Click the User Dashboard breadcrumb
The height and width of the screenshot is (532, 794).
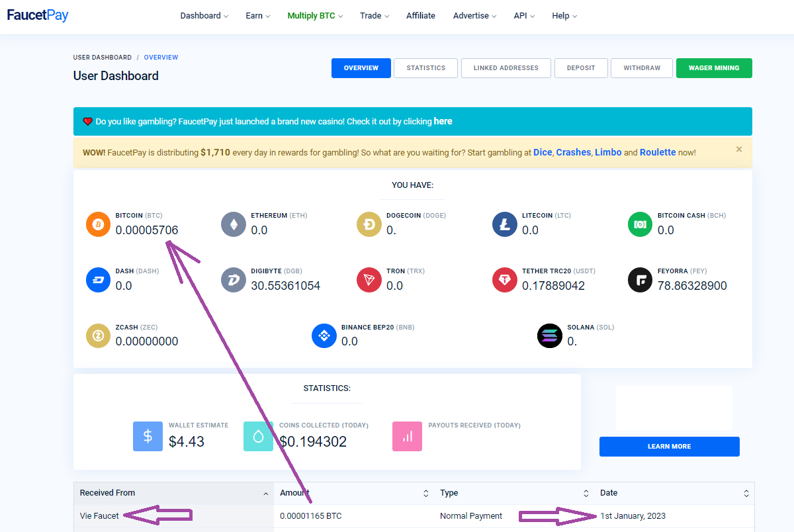pyautogui.click(x=103, y=58)
